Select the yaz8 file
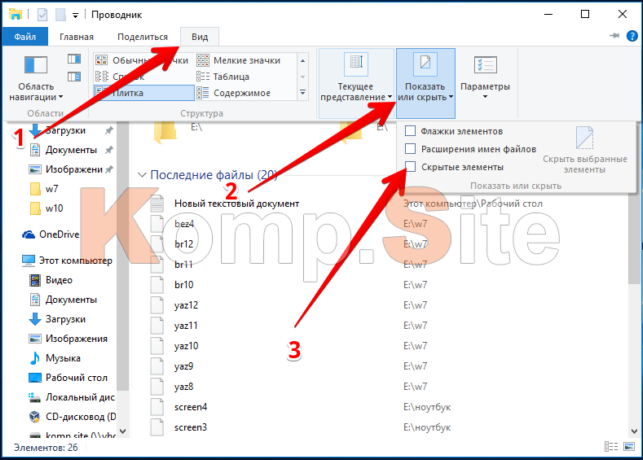 [183, 387]
